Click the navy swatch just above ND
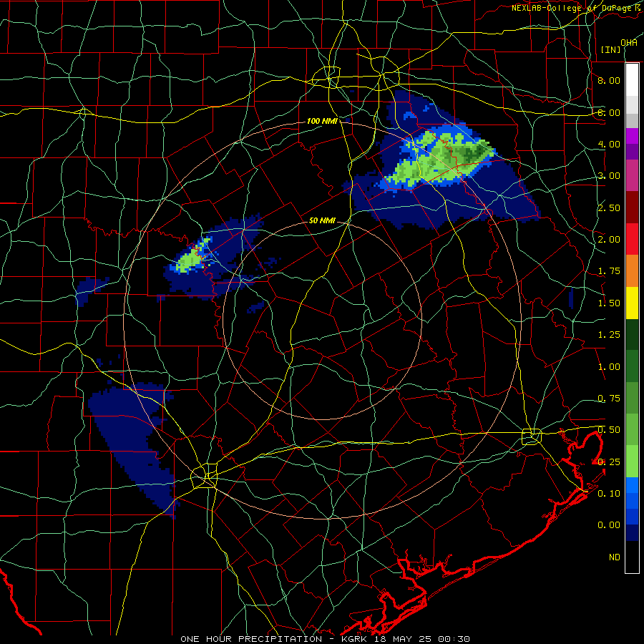The width and height of the screenshot is (644, 644). tap(632, 532)
